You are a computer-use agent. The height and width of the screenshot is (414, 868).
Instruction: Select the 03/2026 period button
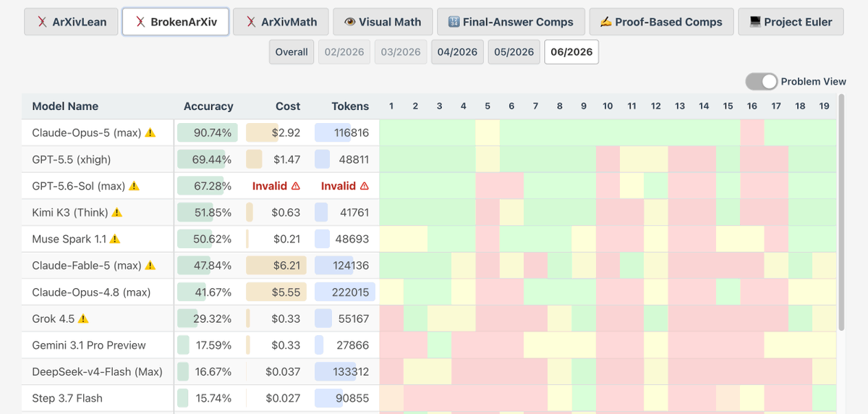coord(401,52)
